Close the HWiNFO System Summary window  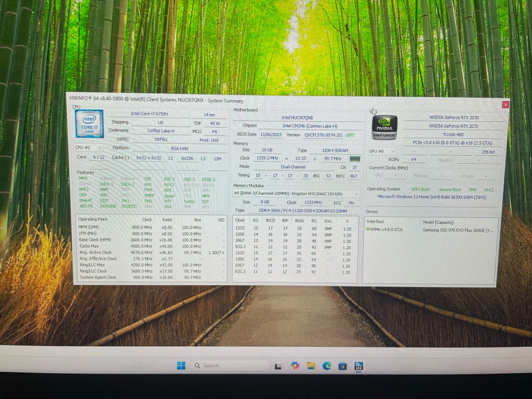505,104
